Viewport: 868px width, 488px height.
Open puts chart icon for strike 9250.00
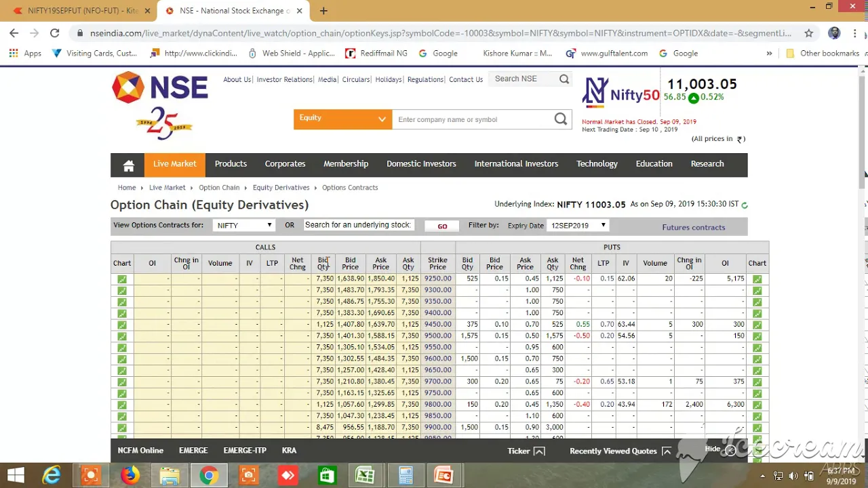point(757,279)
